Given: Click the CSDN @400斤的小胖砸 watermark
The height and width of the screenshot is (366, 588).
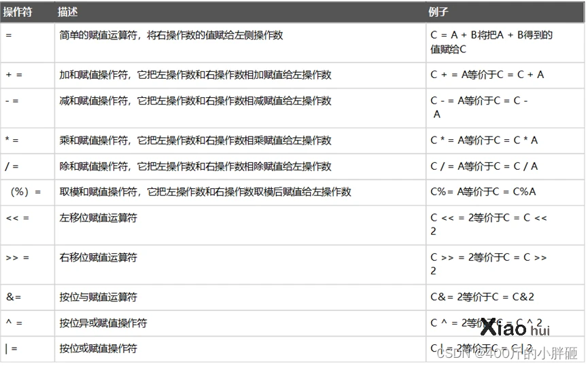Looking at the screenshot, I should pyautogui.click(x=506, y=353).
